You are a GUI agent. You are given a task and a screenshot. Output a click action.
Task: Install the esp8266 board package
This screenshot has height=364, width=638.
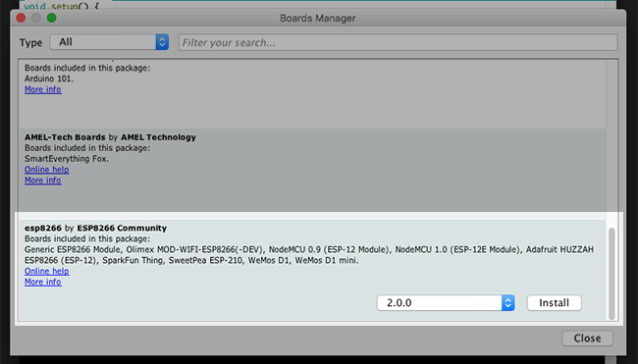tap(555, 302)
